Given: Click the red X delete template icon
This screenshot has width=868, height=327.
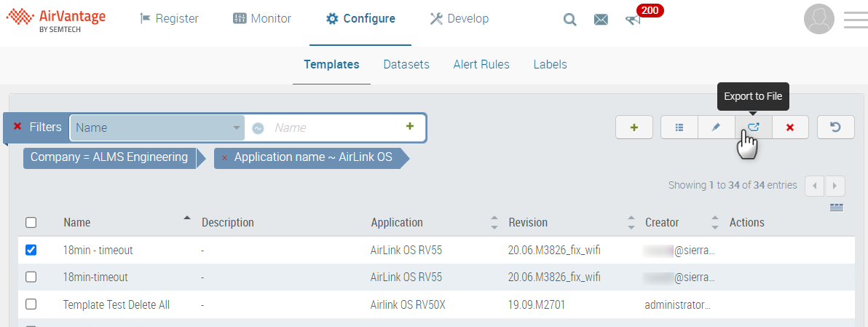Looking at the screenshot, I should tap(790, 127).
